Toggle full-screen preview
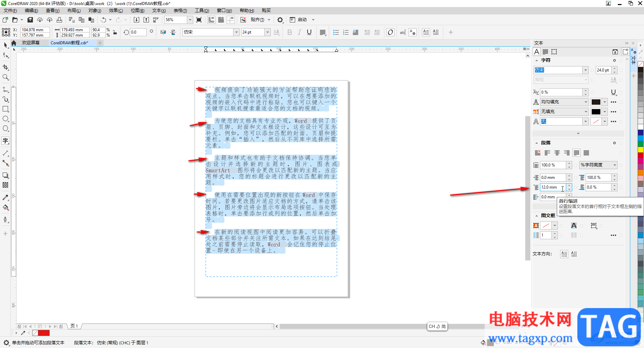This screenshot has height=348, width=644. (199, 20)
